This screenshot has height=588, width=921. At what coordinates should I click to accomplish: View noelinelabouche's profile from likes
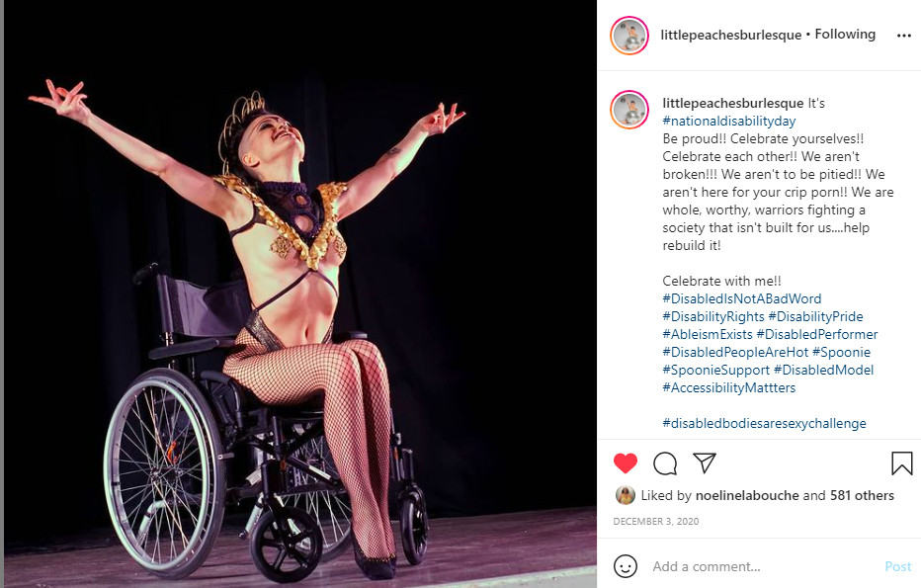tap(747, 495)
